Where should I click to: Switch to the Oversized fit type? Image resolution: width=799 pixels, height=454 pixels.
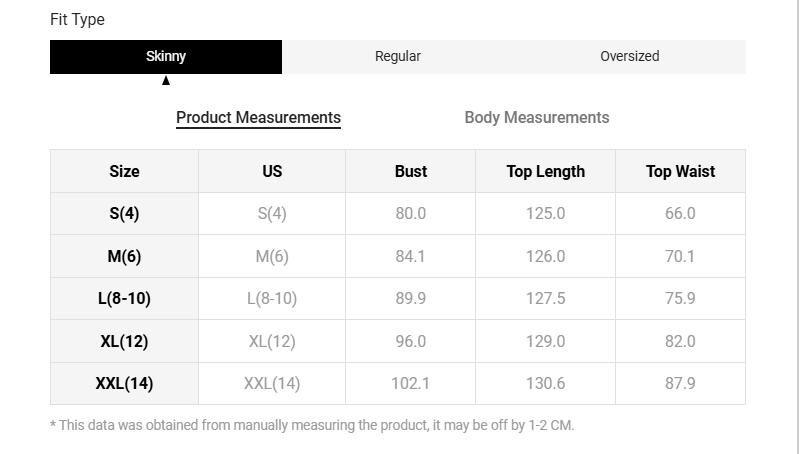pos(629,57)
